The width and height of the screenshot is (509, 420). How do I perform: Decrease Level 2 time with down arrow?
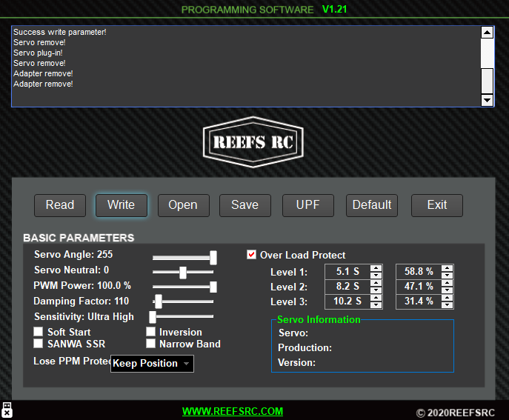pos(376,290)
